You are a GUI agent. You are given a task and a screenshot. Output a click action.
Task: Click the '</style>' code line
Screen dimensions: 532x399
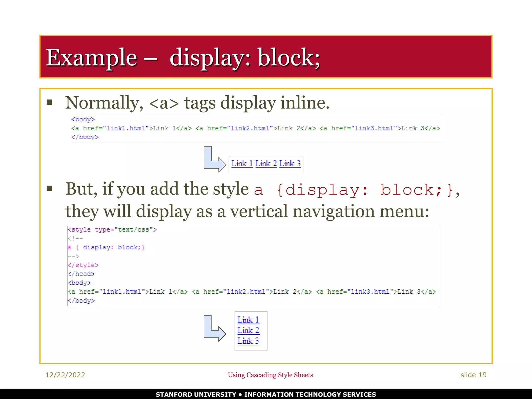pyautogui.click(x=83, y=265)
